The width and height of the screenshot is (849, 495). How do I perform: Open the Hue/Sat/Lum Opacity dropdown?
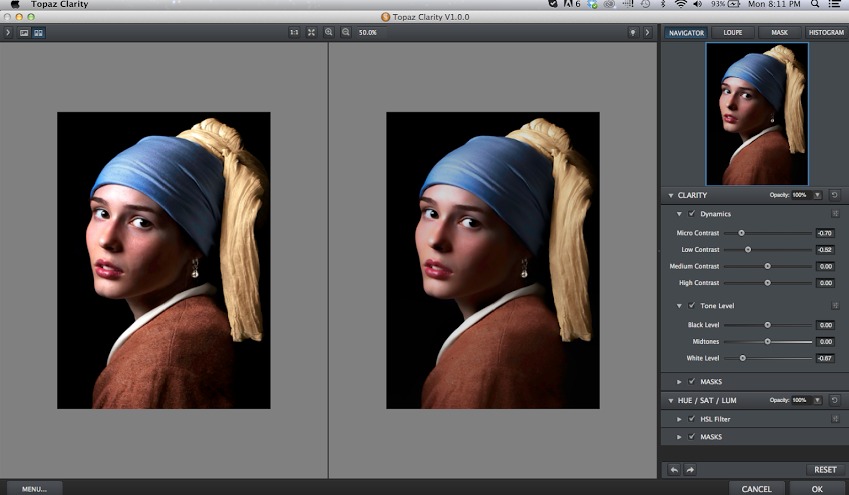(x=818, y=400)
